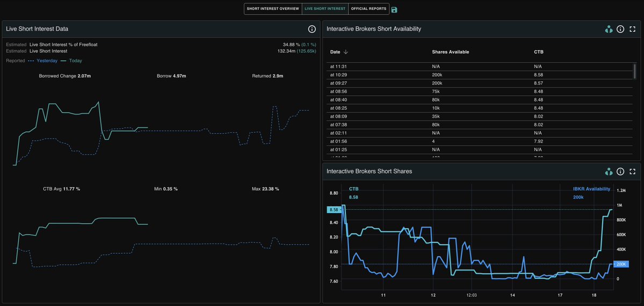Select the 'at 09:27' date cell
The image size is (644, 306).
(x=338, y=83)
